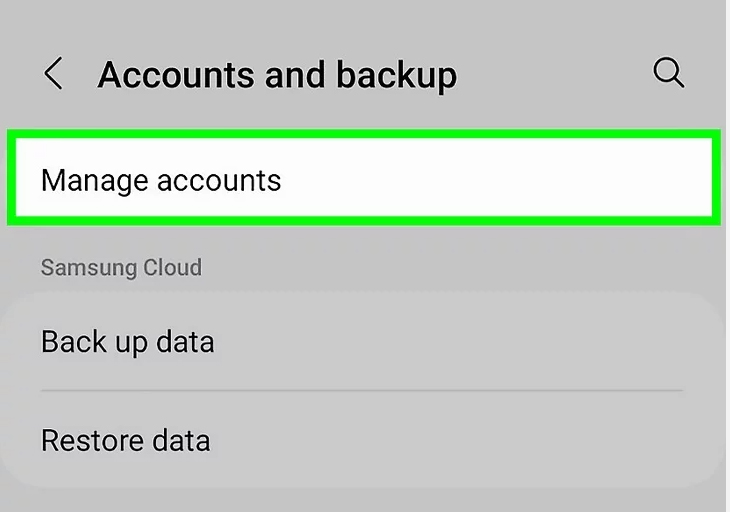730x512 pixels.
Task: Tap the highlighted Manage accounts row
Action: pos(364,177)
